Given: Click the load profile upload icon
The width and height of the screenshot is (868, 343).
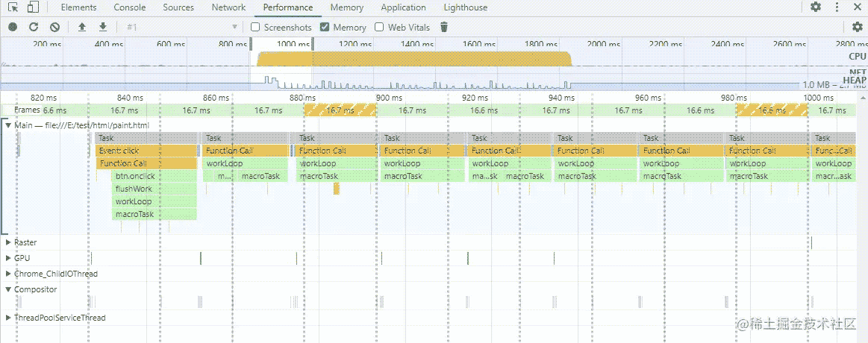Looking at the screenshot, I should point(82,27).
